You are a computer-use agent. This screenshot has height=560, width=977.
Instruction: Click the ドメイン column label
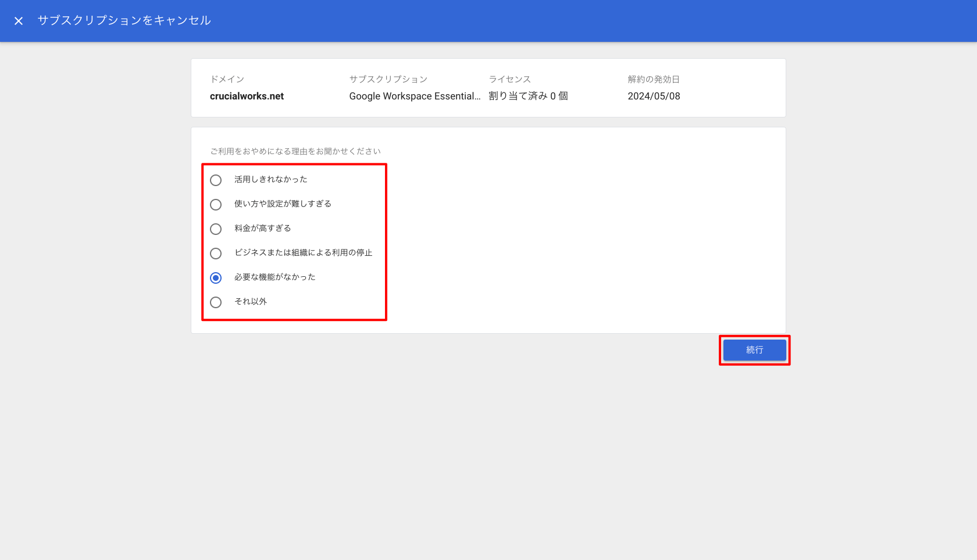pyautogui.click(x=227, y=79)
